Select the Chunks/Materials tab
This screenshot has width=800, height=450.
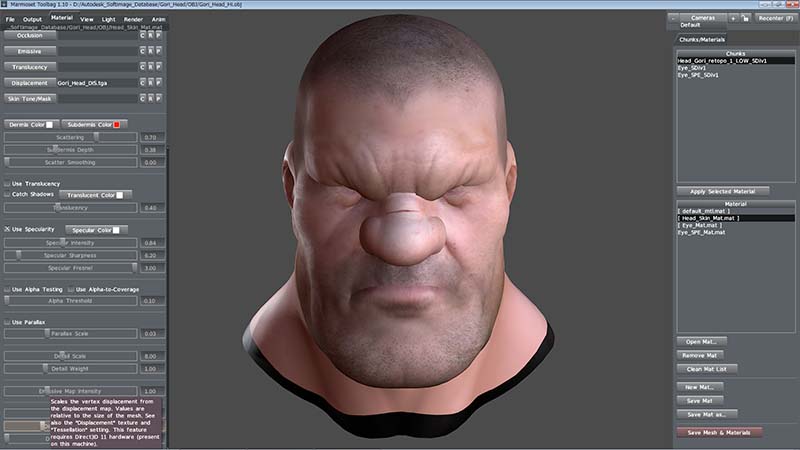click(702, 39)
